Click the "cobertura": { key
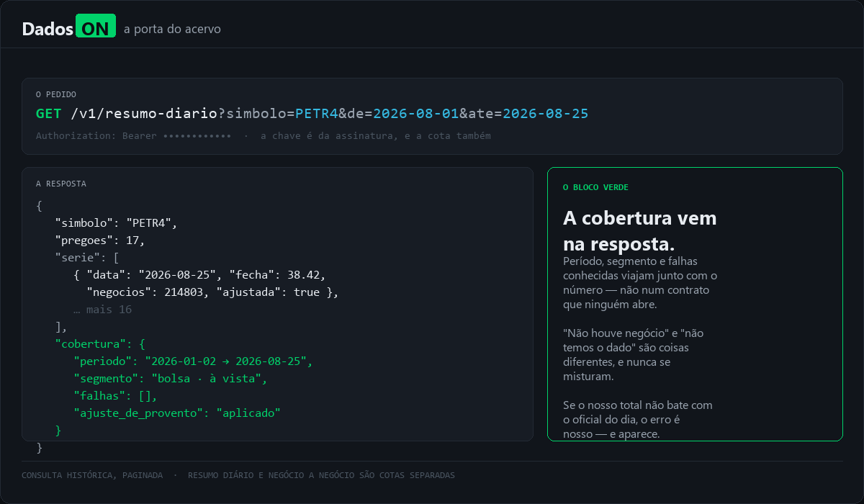This screenshot has height=504, width=864. (101, 344)
